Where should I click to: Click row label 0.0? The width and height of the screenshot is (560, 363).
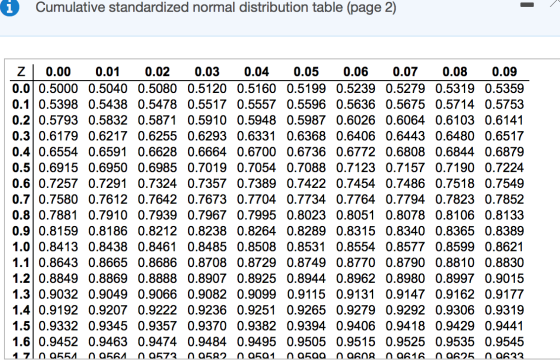(21, 89)
